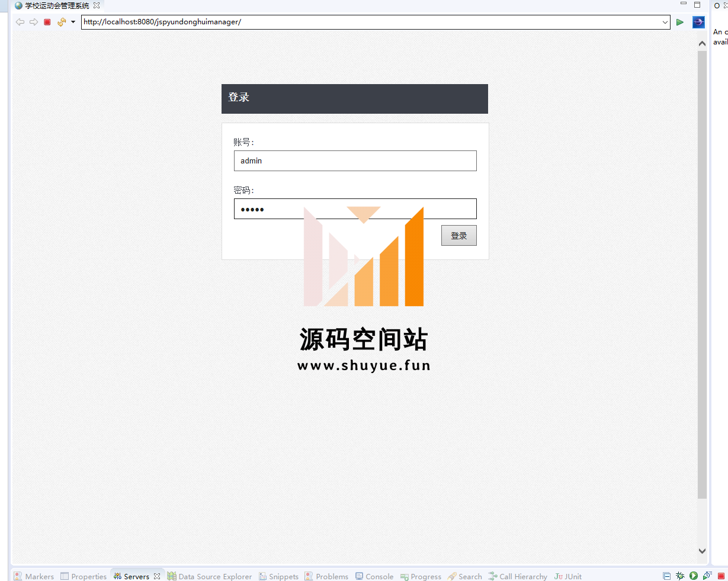Switch to the Snippets tab
The width and height of the screenshot is (728, 581).
pos(278,576)
